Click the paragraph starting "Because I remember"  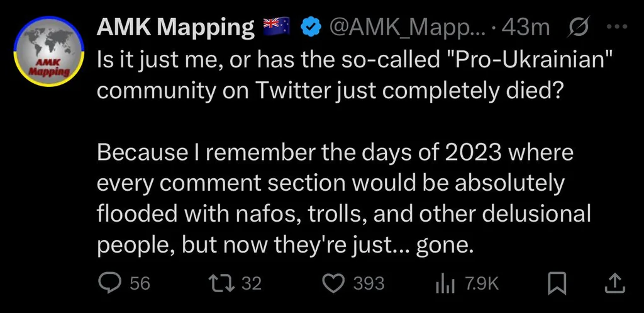[x=344, y=198]
